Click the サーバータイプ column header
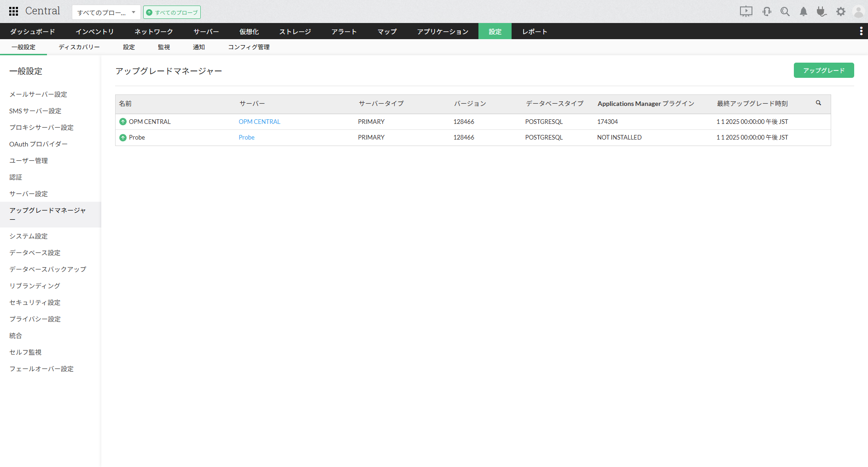This screenshot has width=868, height=467. point(381,104)
